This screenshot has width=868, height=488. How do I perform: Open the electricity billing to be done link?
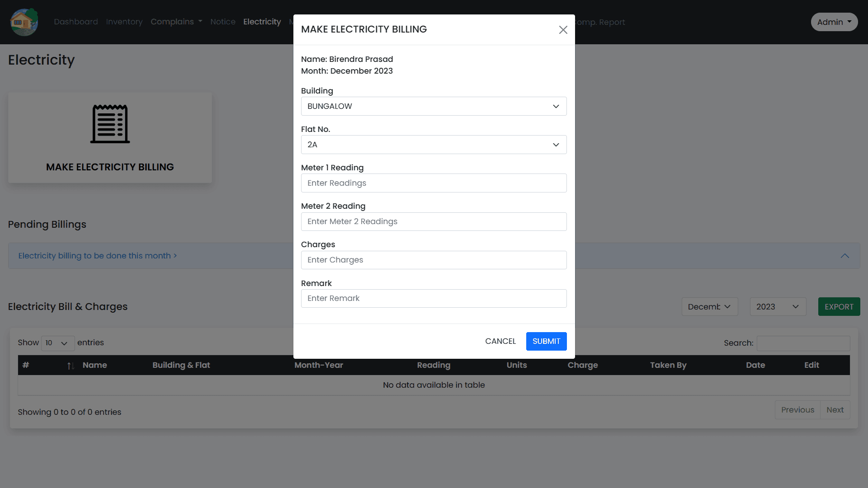coord(97,256)
